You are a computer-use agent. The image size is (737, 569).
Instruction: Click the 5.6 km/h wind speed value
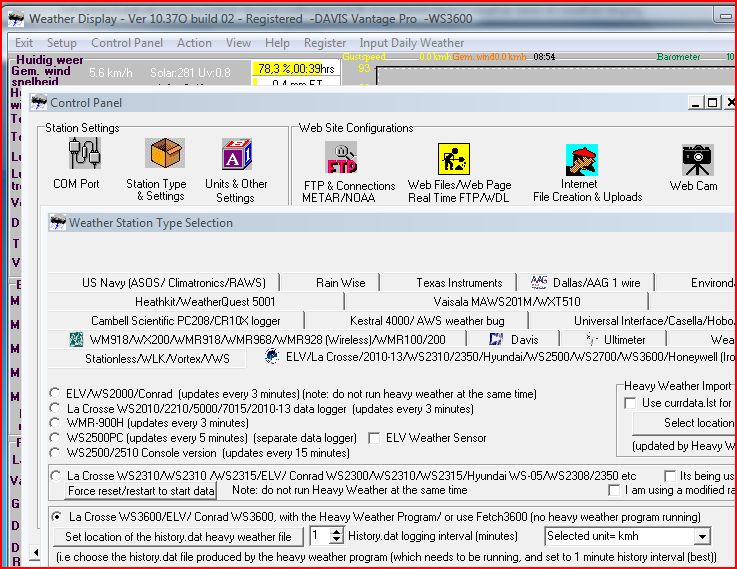click(110, 73)
